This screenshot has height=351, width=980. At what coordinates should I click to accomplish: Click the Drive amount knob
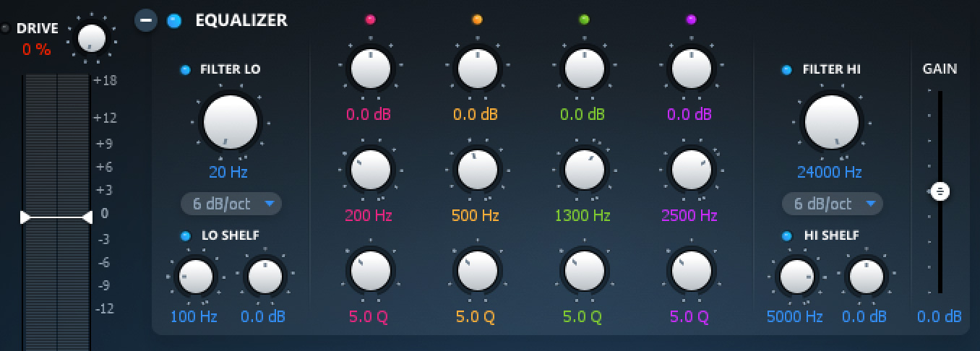91,38
